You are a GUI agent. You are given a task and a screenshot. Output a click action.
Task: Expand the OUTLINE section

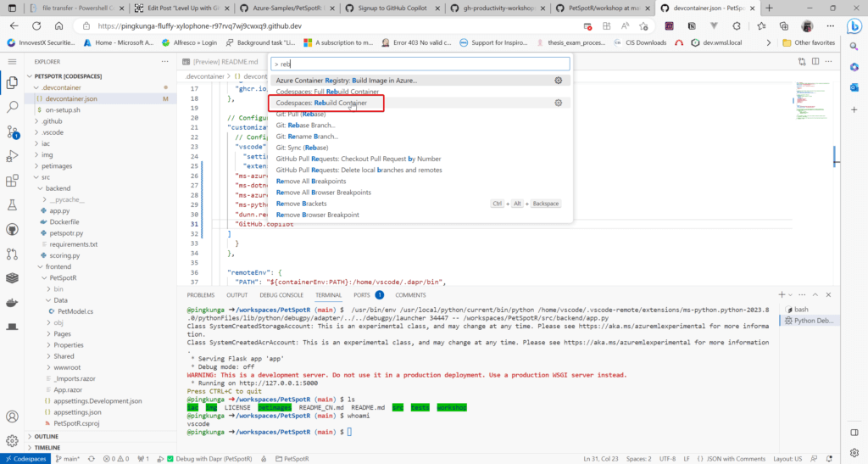[x=46, y=436]
